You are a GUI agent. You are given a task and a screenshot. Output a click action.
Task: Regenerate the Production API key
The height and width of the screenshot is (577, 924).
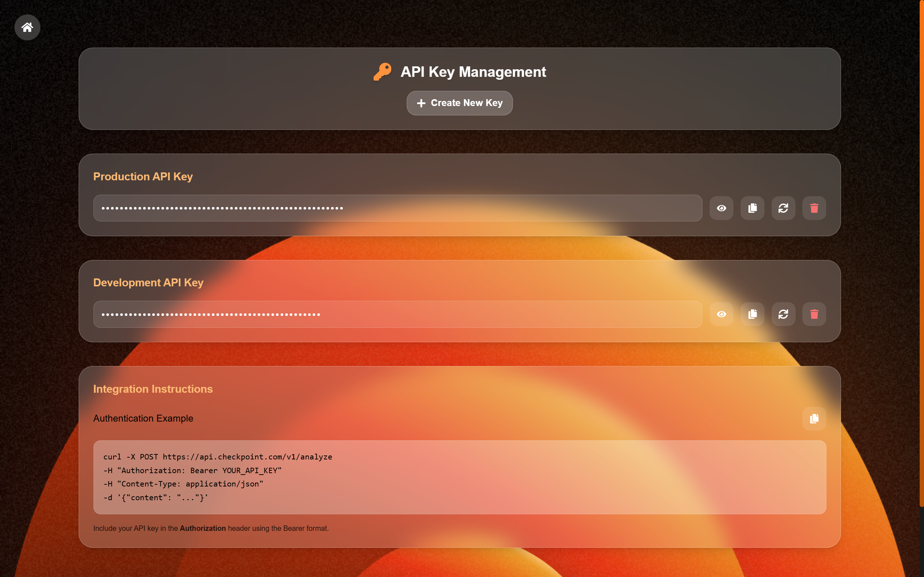(783, 208)
